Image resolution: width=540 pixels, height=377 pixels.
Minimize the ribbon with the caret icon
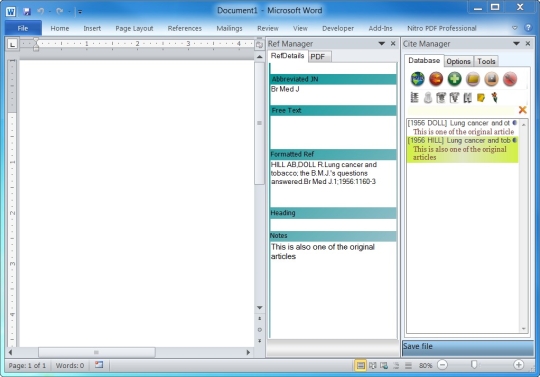(515, 28)
